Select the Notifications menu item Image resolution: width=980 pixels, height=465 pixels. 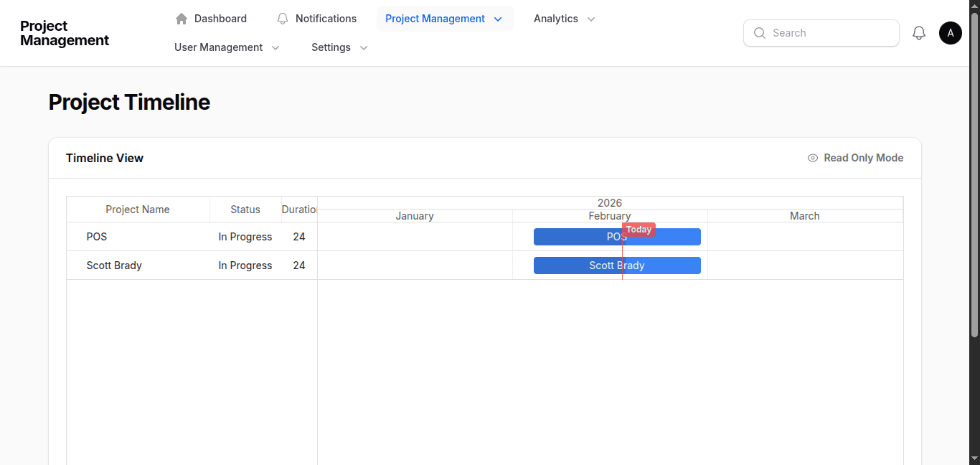coord(327,18)
